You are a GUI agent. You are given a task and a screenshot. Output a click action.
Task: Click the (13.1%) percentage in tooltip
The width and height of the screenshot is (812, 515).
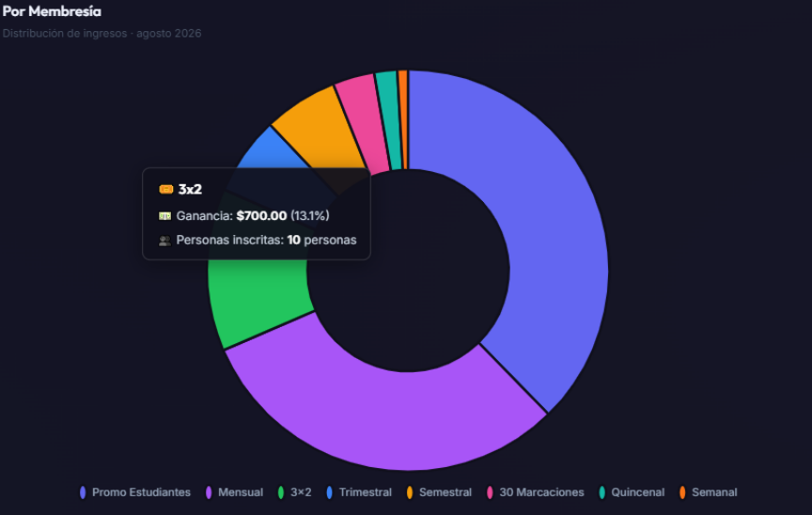pos(310,216)
